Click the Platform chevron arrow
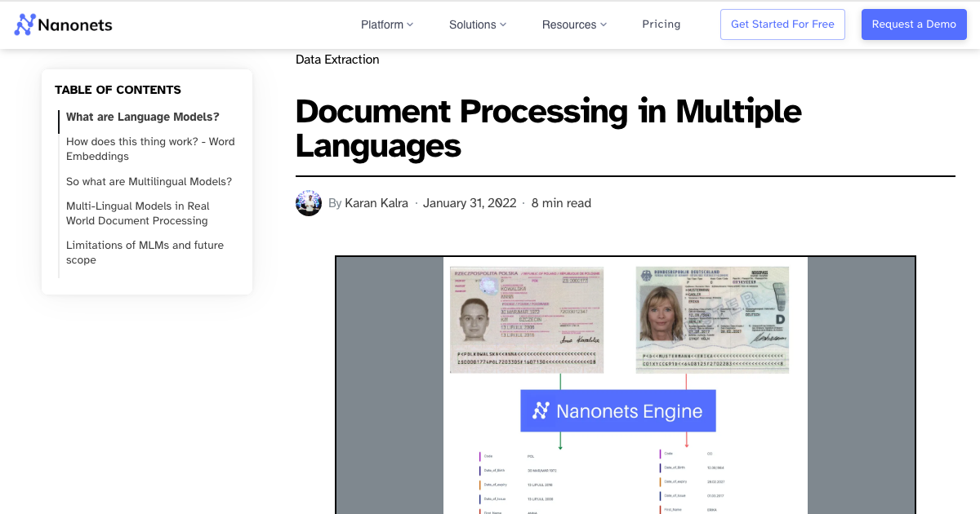980x514 pixels. [410, 25]
